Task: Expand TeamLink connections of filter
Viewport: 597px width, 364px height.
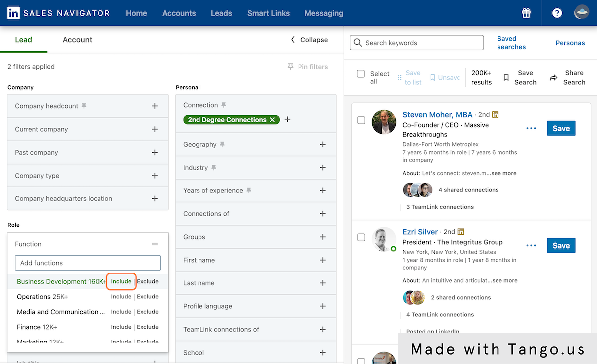Action: point(323,329)
